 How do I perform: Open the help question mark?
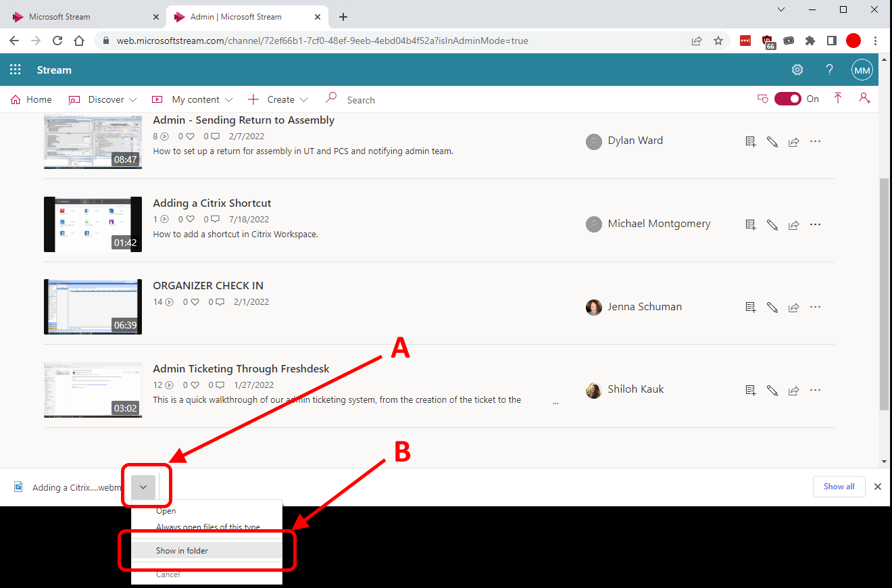tap(830, 70)
